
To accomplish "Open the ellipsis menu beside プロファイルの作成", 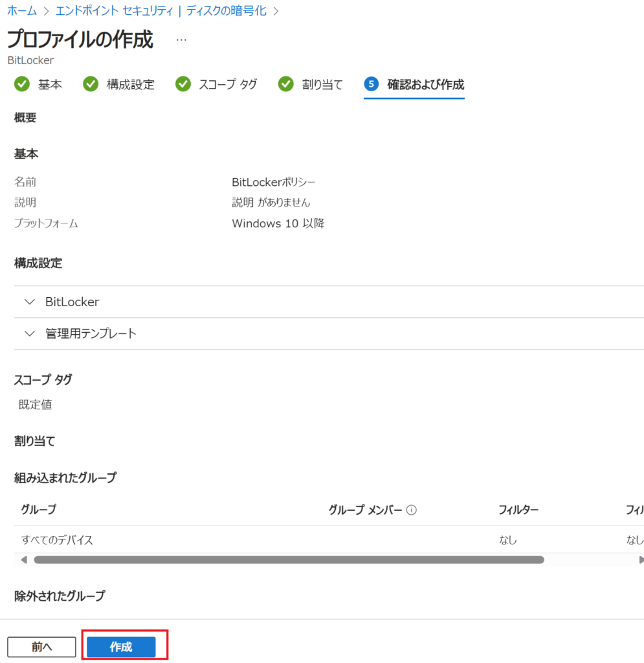I will [x=181, y=40].
